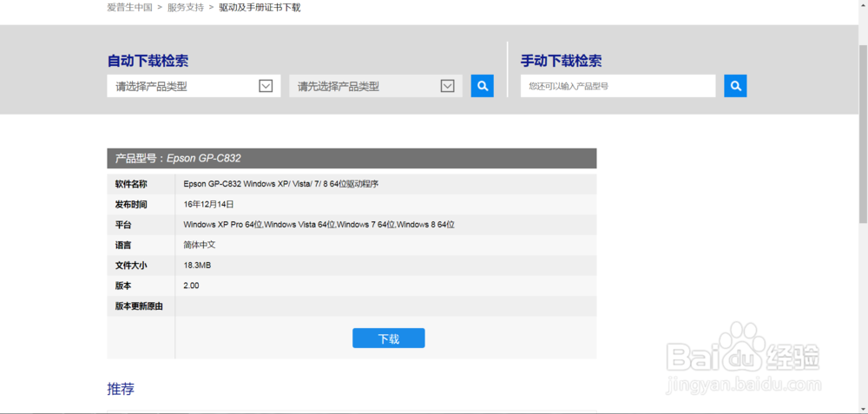Click the 语言 row label

coord(123,245)
